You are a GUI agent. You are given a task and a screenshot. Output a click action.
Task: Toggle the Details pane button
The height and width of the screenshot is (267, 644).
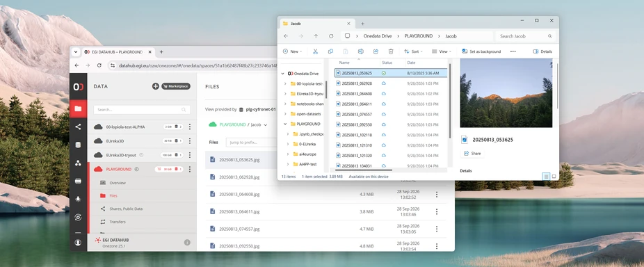click(542, 51)
